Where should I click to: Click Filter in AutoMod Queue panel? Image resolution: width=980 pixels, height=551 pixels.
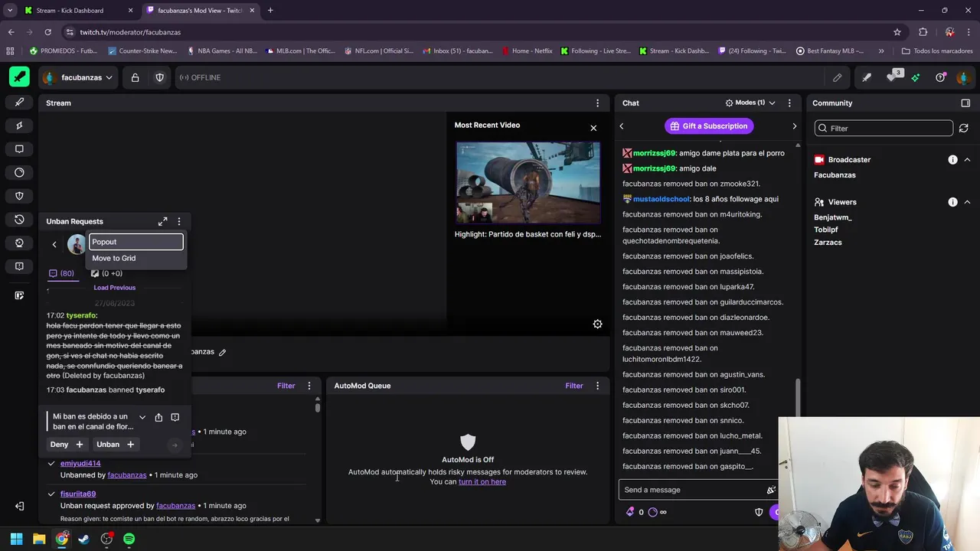(574, 386)
